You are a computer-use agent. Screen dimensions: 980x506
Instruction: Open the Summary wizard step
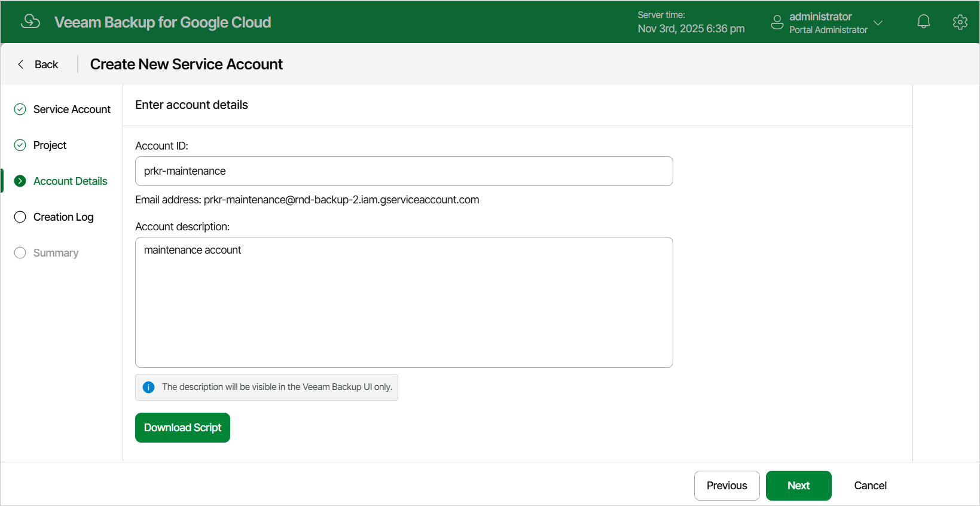pos(56,253)
